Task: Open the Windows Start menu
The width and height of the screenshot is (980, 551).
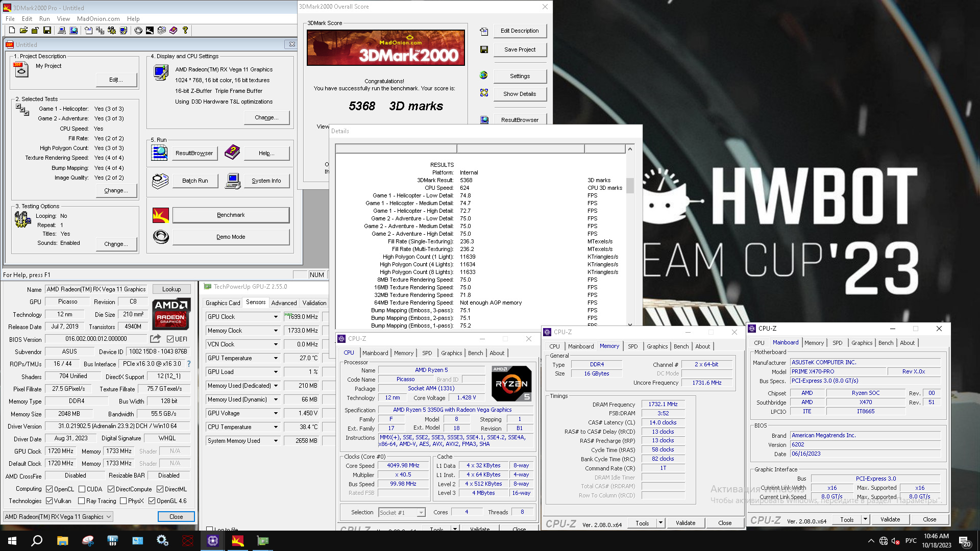Action: point(12,541)
